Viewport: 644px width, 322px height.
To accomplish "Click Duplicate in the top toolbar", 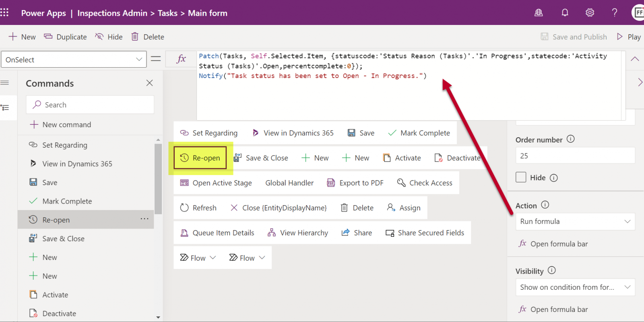I will pos(65,37).
